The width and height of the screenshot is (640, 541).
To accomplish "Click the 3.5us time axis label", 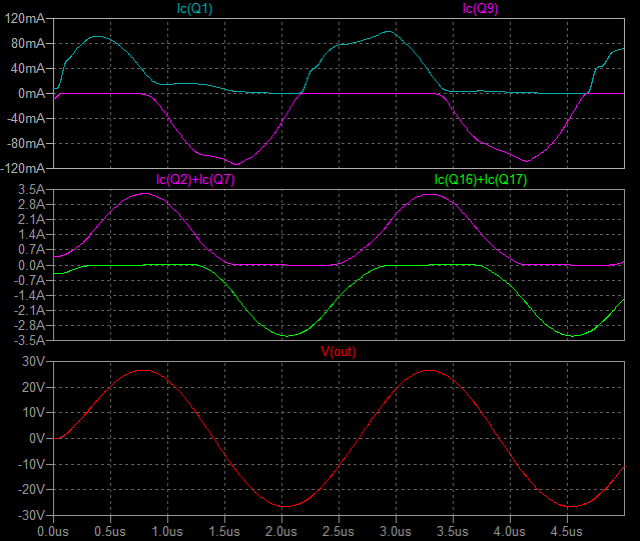I will pos(454,530).
